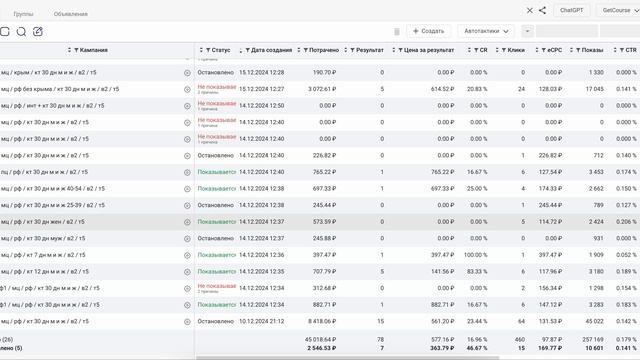Click filter icon on Дата создания column
This screenshot has width=640, height=360.
(247, 50)
